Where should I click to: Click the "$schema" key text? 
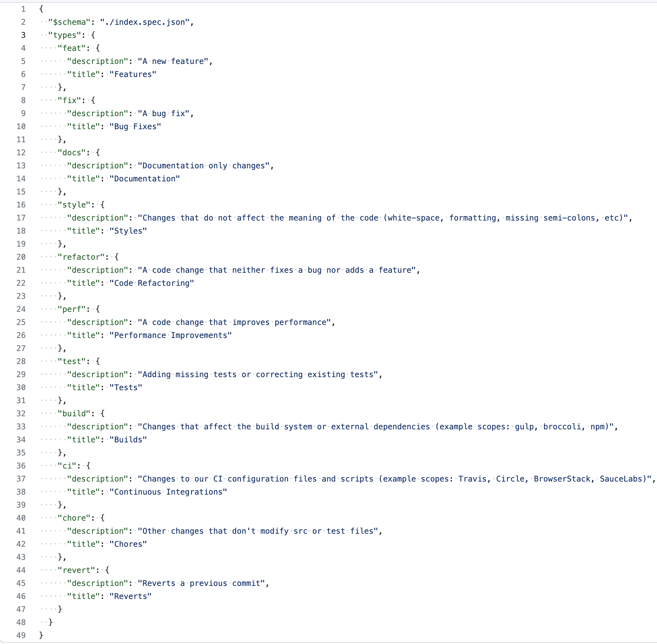(69, 22)
